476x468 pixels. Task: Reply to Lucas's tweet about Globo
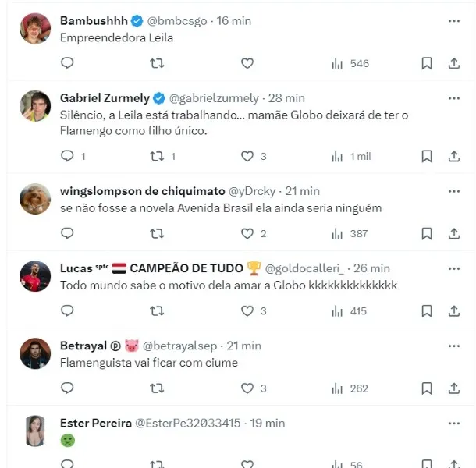pos(67,310)
